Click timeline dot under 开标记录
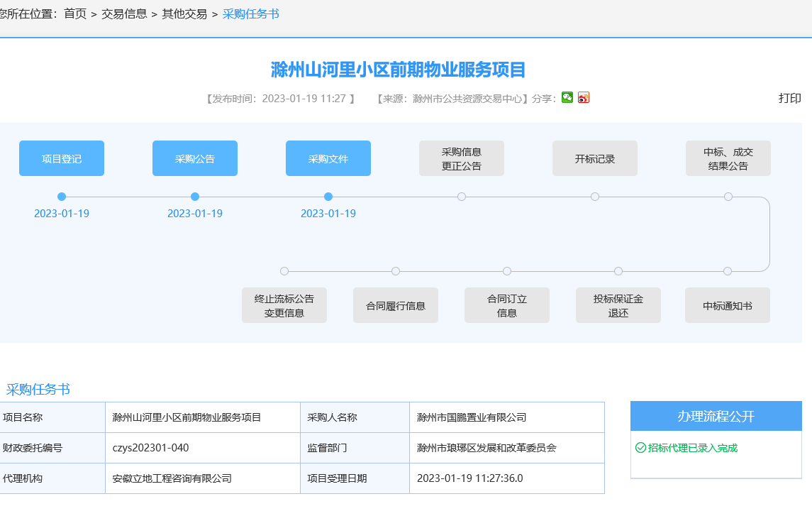The height and width of the screenshot is (516, 812). [595, 197]
